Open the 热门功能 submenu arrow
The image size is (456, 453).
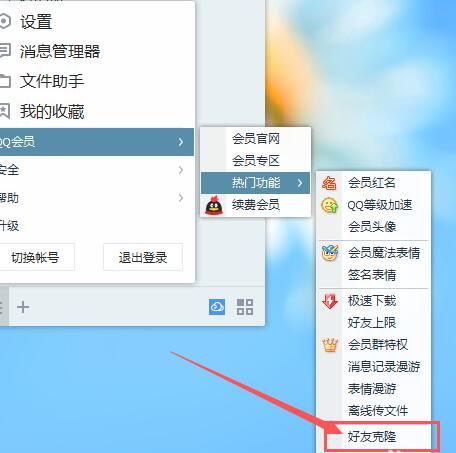[x=300, y=183]
